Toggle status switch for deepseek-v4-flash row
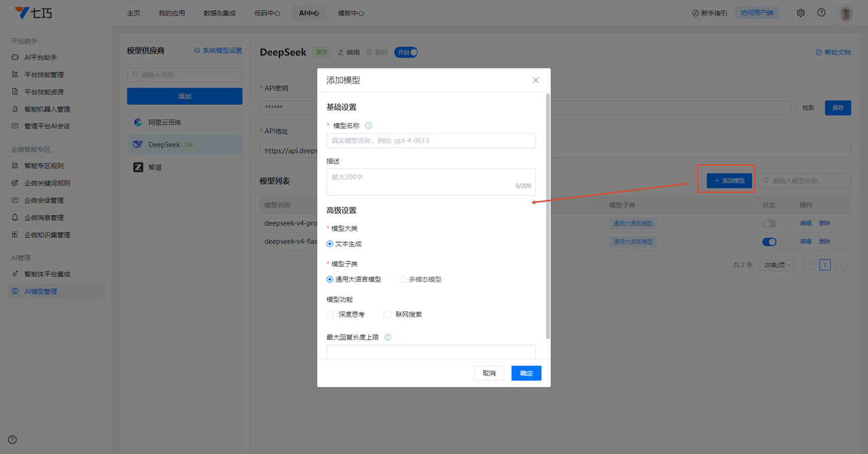 769,242
